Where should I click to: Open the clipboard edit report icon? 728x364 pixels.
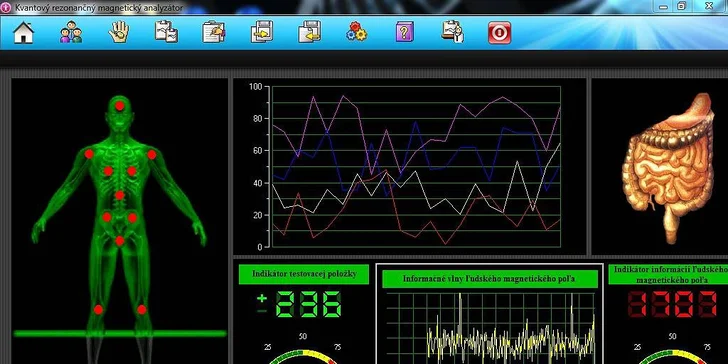214,32
